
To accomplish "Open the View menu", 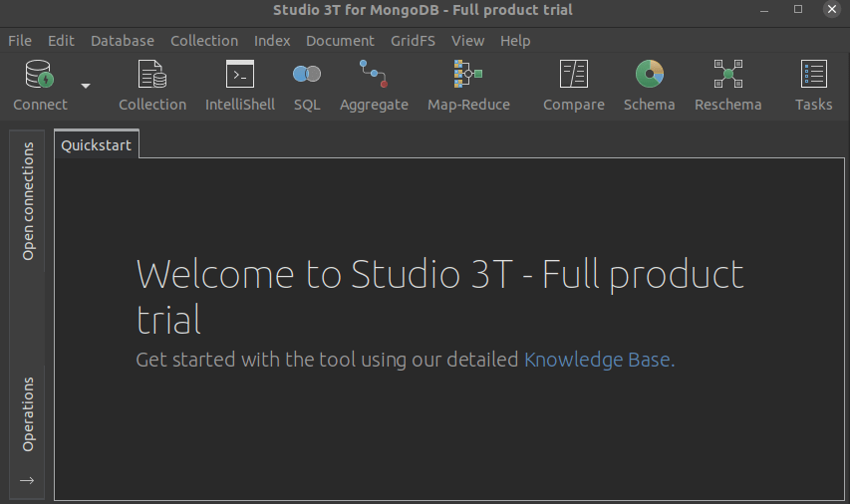I will 467,41.
